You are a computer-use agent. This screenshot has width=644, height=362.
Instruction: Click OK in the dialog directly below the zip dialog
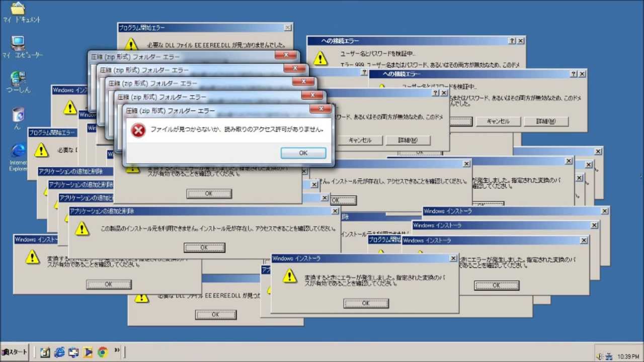(x=209, y=194)
